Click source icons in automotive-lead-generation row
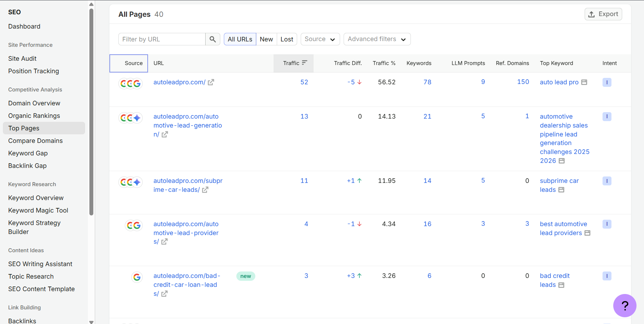This screenshot has height=324, width=644. coord(131,118)
